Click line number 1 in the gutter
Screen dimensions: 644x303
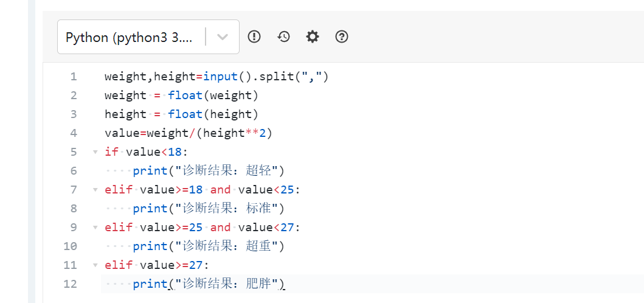click(x=73, y=77)
